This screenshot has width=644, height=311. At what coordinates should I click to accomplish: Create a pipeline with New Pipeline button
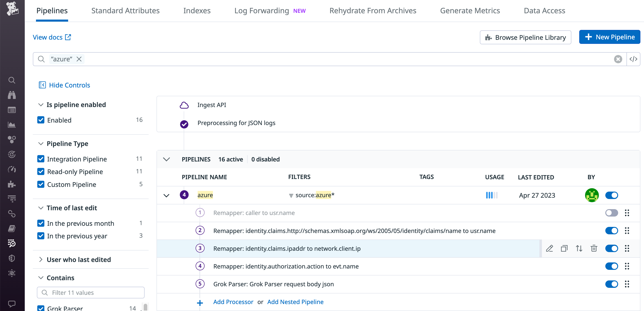tap(610, 37)
